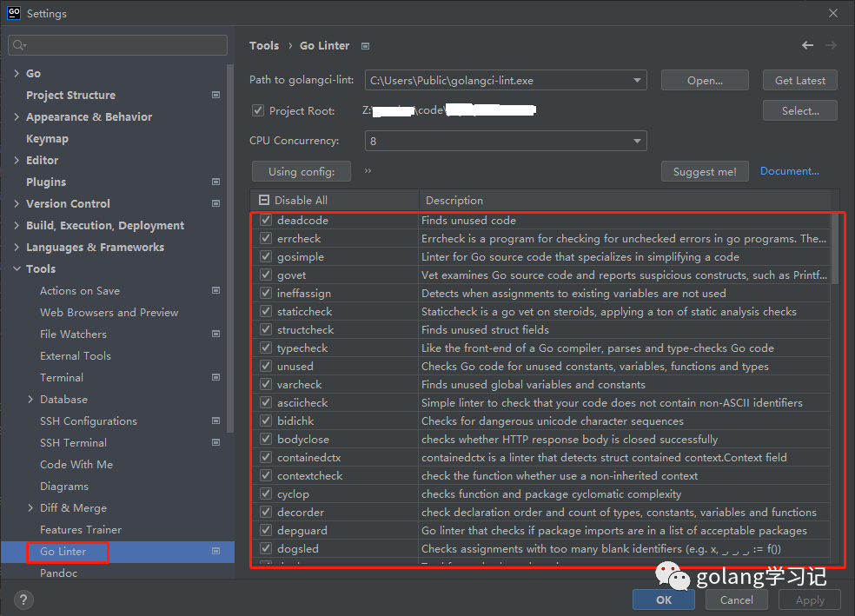This screenshot has width=855, height=616.
Task: Click project-level icon next to Project Structure
Action: pyautogui.click(x=216, y=95)
